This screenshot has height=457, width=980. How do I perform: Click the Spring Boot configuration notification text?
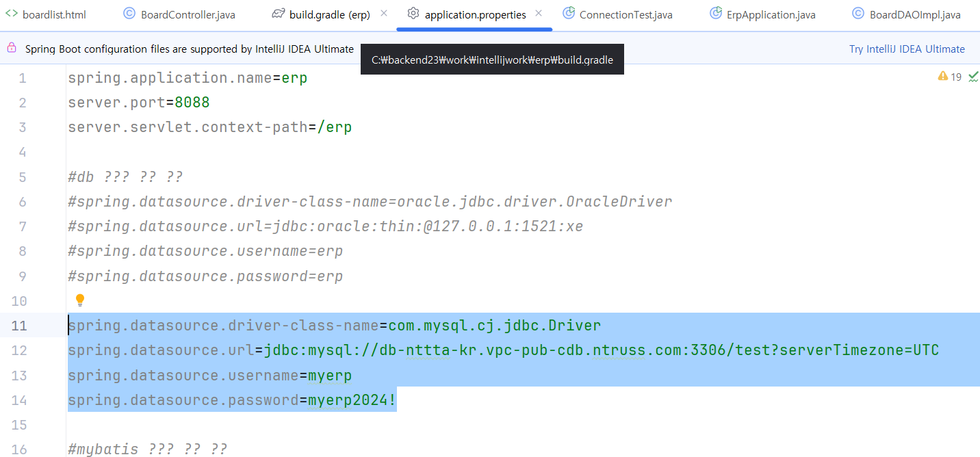pos(190,49)
